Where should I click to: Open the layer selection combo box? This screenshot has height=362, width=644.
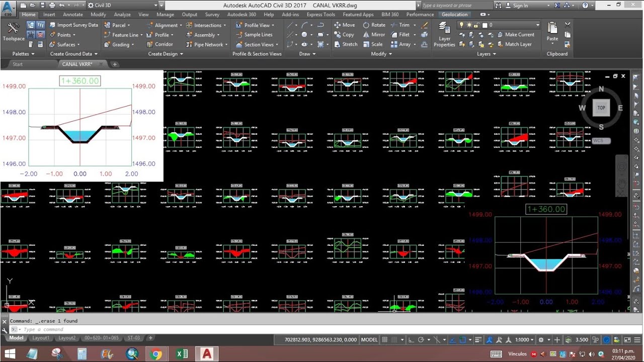pyautogui.click(x=499, y=25)
